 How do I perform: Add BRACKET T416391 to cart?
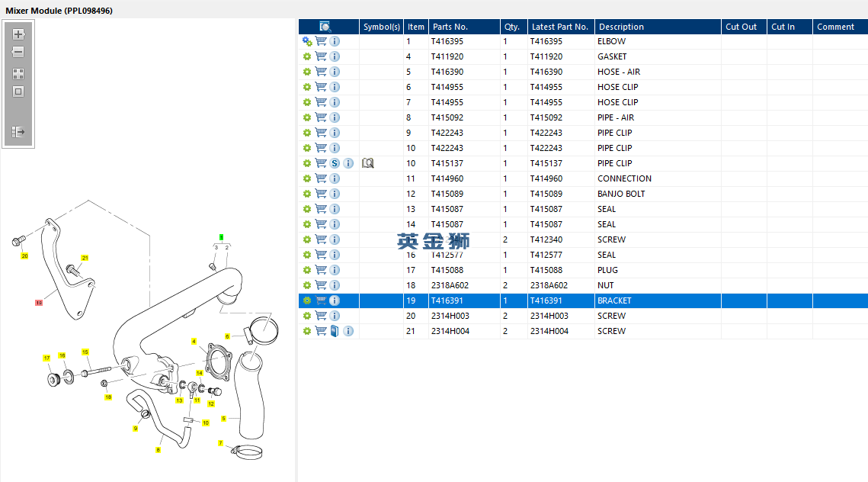point(321,300)
